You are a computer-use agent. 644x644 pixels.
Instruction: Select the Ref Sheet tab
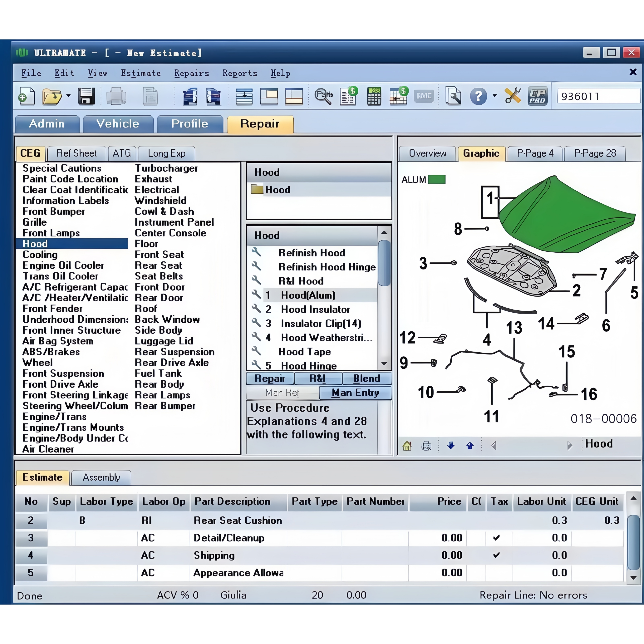click(77, 153)
